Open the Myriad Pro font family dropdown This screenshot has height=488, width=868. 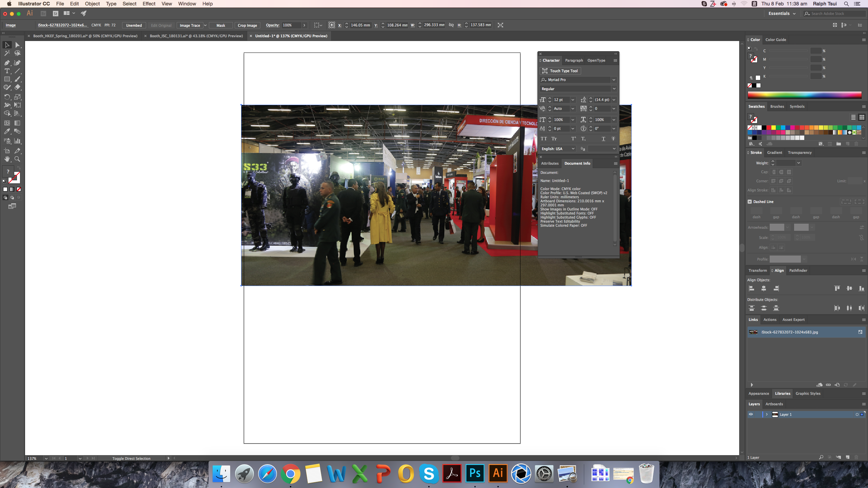click(x=614, y=80)
